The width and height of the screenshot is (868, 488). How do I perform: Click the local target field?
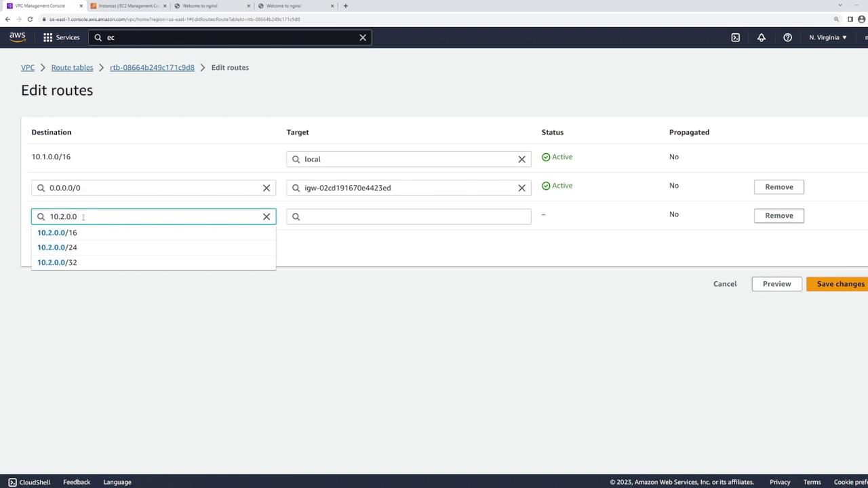[x=409, y=159]
